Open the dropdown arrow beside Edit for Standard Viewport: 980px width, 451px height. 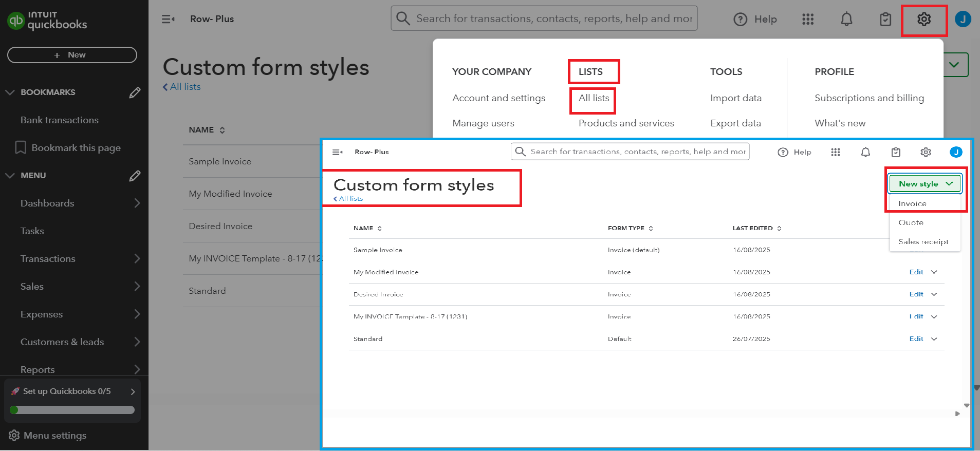[x=934, y=339]
